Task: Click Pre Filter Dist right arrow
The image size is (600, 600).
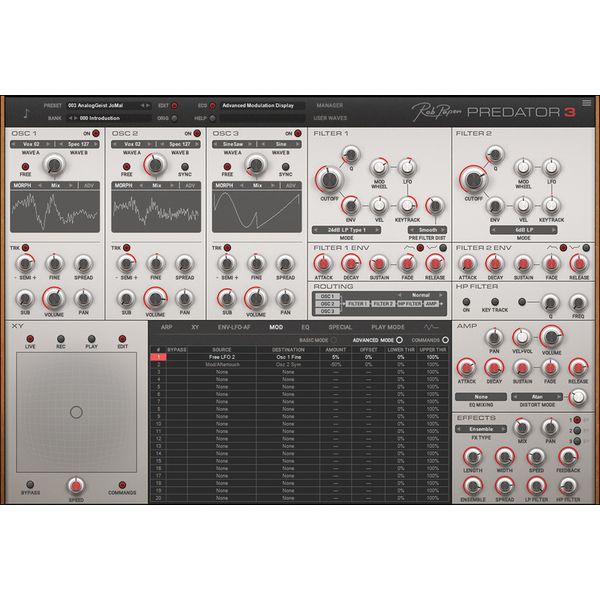Action: point(443,230)
